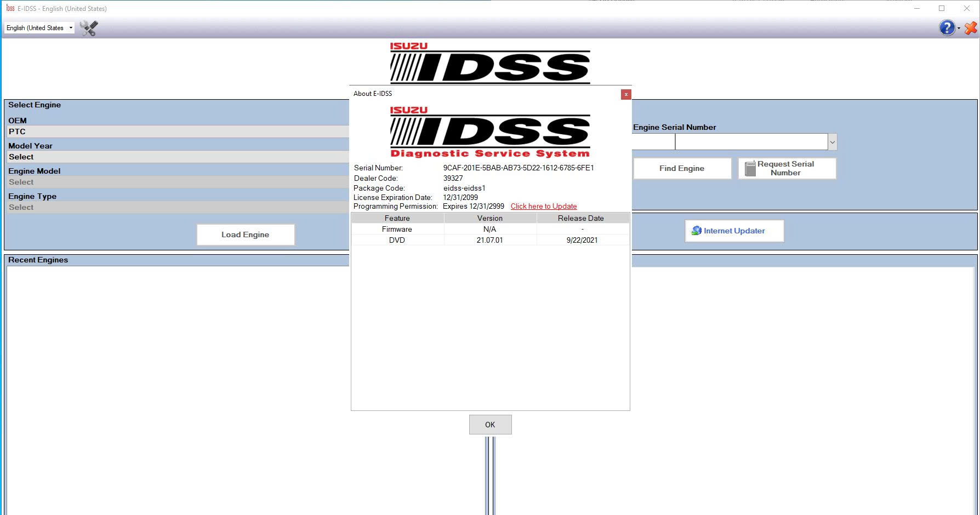Click the Version column header in the feature table
Viewport: 980px width, 515px height.
489,218
